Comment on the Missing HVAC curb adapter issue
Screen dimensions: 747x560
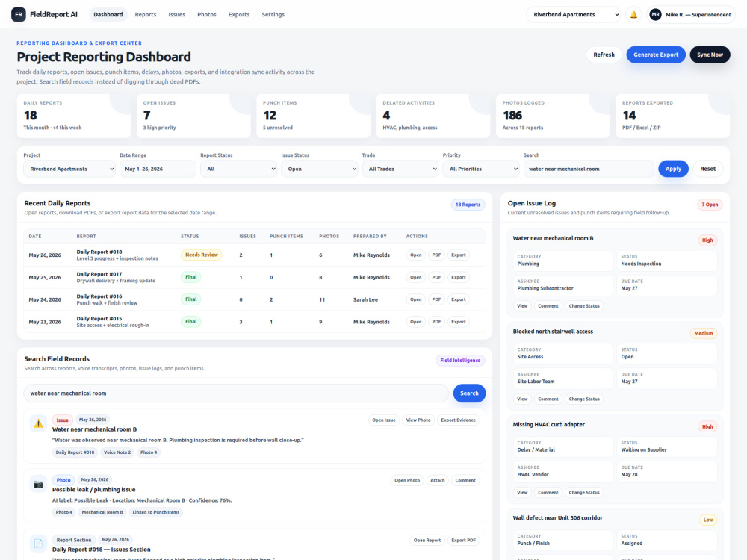(548, 493)
